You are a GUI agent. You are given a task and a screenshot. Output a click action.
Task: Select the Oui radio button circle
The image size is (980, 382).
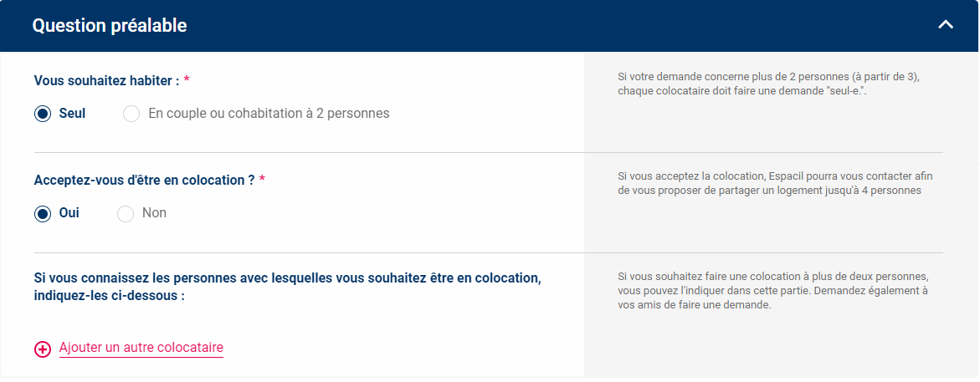(43, 213)
